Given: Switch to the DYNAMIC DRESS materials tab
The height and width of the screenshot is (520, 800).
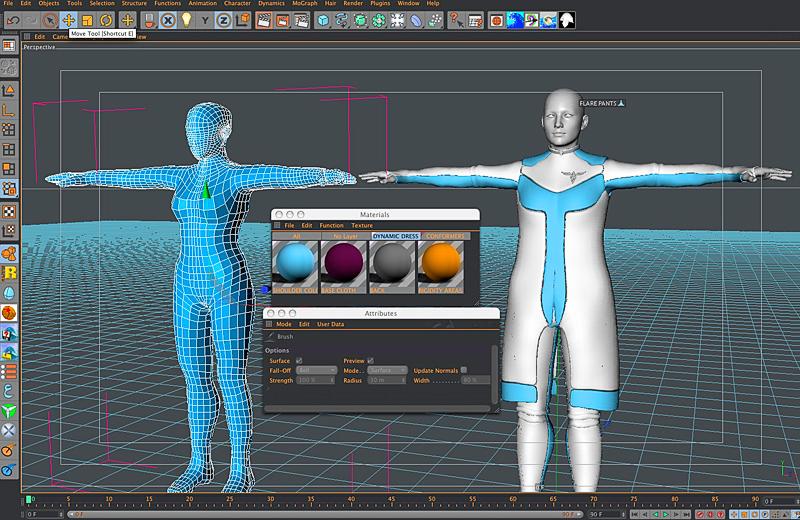Looking at the screenshot, I should coord(395,236).
